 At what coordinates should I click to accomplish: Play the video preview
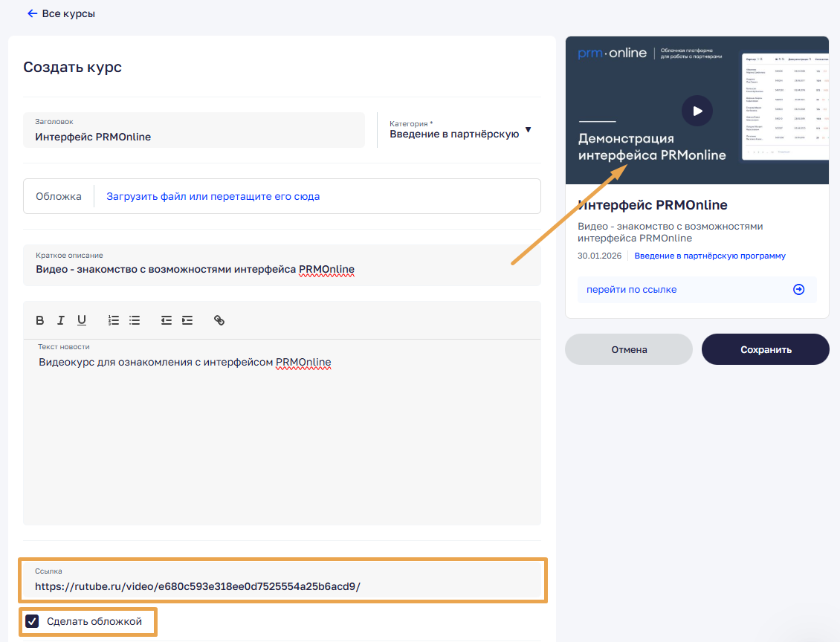pyautogui.click(x=697, y=111)
